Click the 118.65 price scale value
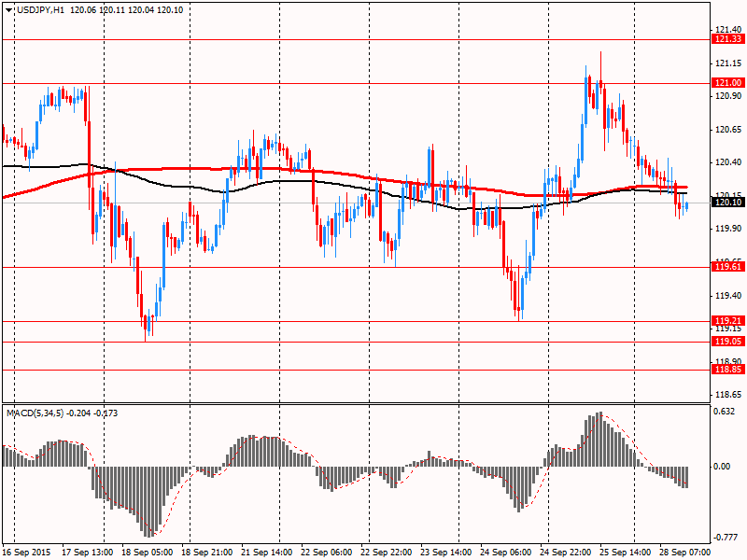Image resolution: width=747 pixels, height=560 pixels. tap(727, 395)
